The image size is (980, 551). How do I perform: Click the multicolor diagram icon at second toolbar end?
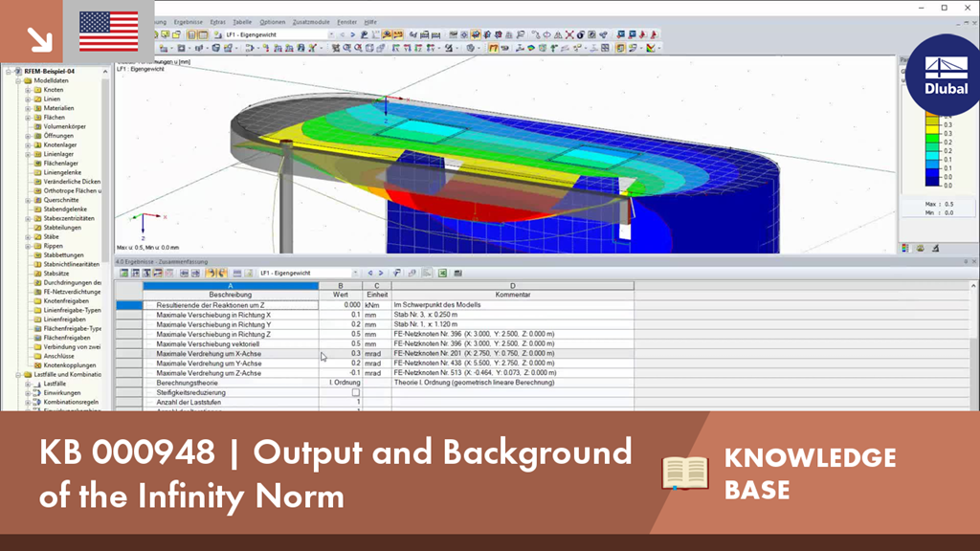tap(651, 48)
